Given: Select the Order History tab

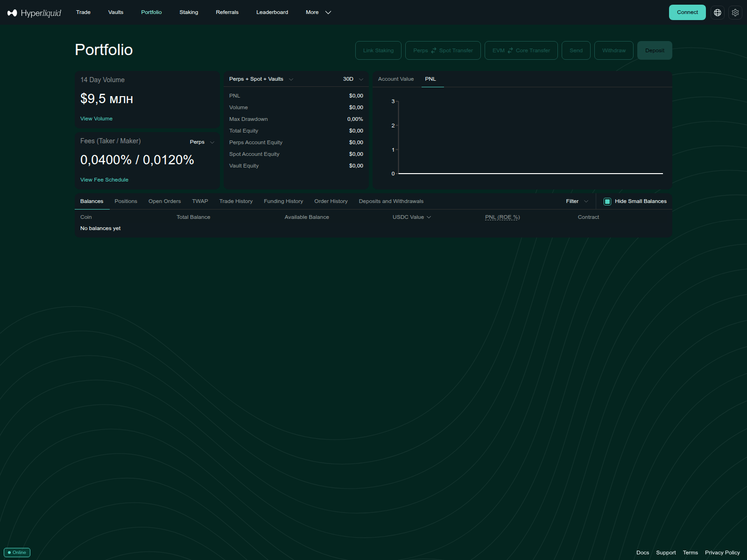Looking at the screenshot, I should click(x=331, y=202).
